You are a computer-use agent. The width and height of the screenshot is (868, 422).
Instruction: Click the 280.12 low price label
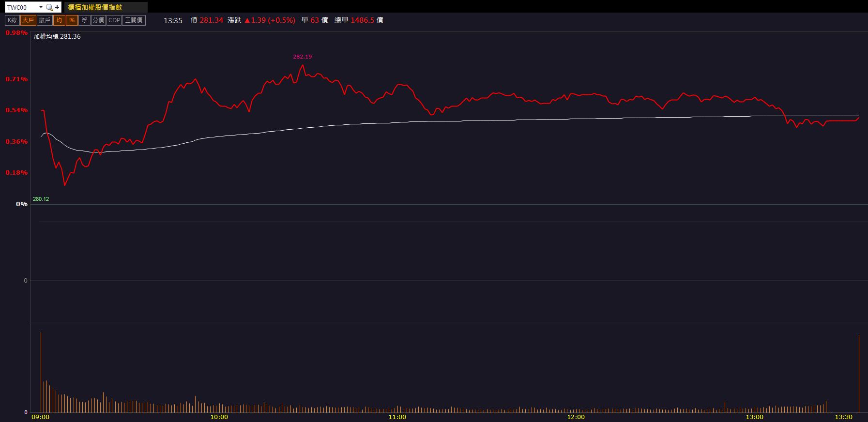coord(41,199)
